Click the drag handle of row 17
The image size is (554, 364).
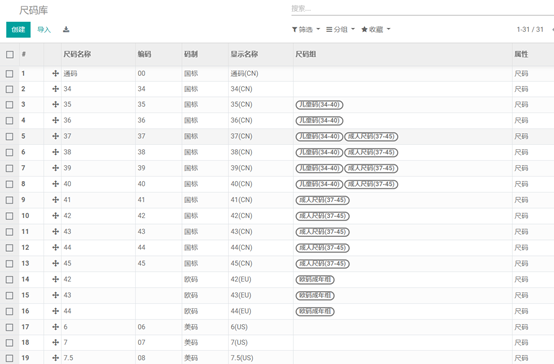(55, 327)
